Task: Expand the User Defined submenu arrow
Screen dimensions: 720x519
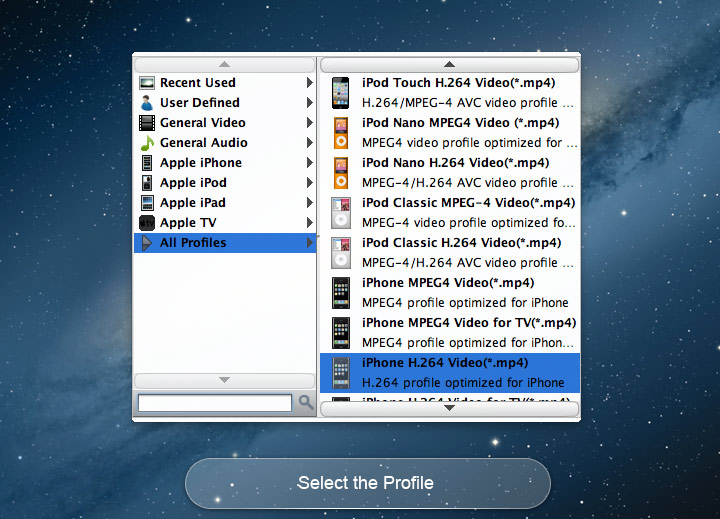Action: (x=309, y=103)
